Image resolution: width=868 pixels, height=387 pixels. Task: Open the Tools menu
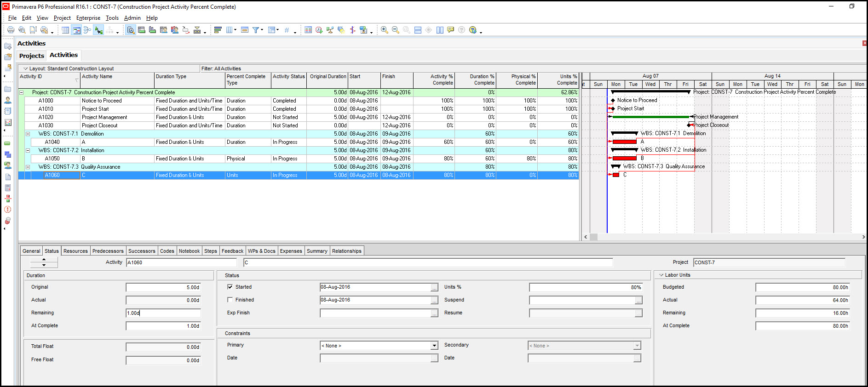(112, 18)
